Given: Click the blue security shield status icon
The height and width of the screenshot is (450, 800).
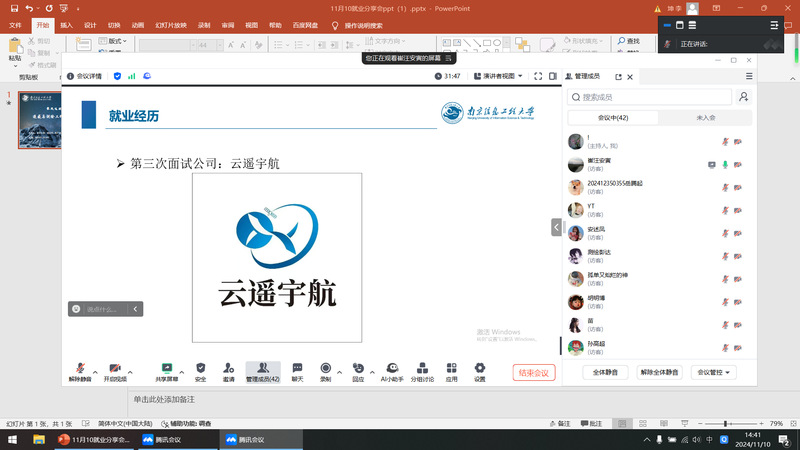Looking at the screenshot, I should tap(117, 76).
